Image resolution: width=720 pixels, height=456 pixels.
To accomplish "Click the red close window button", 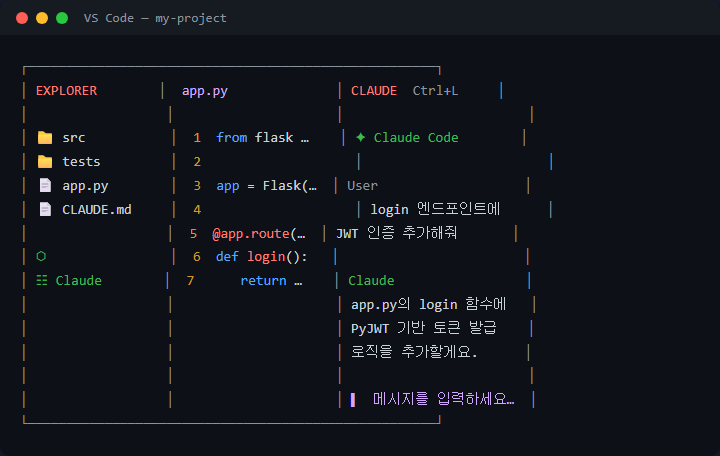I will click(22, 18).
